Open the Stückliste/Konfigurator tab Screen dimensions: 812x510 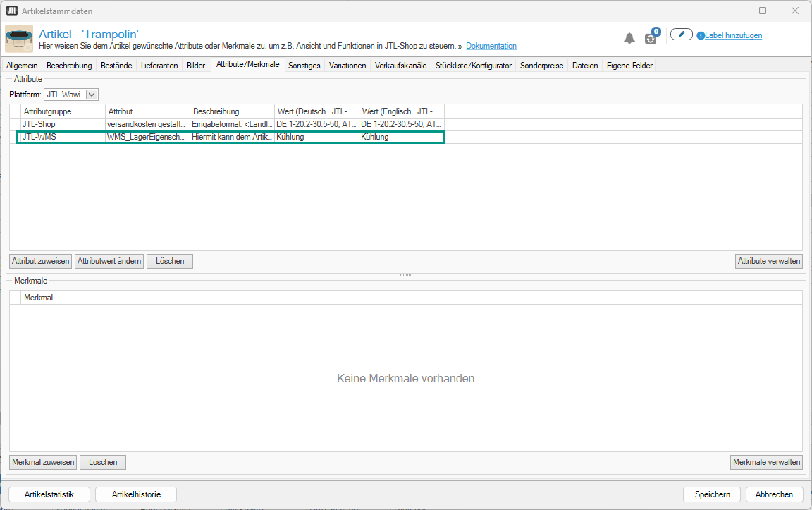pyautogui.click(x=474, y=66)
